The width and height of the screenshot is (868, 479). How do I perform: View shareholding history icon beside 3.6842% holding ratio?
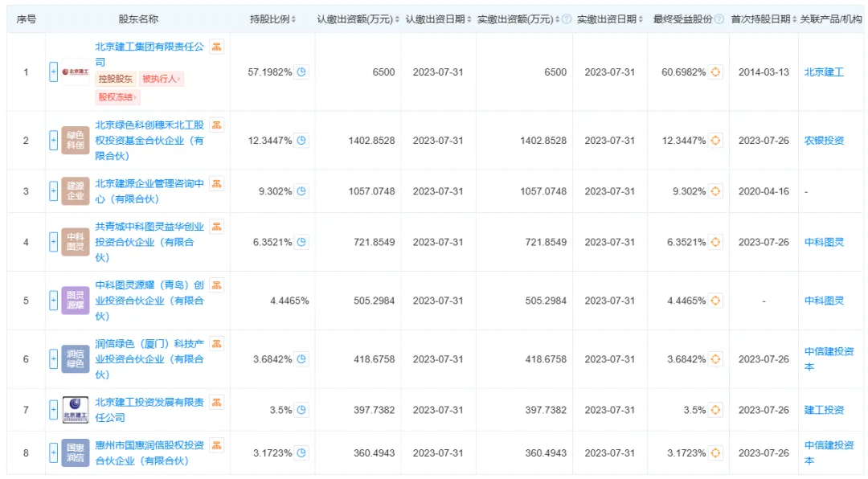pyautogui.click(x=301, y=359)
